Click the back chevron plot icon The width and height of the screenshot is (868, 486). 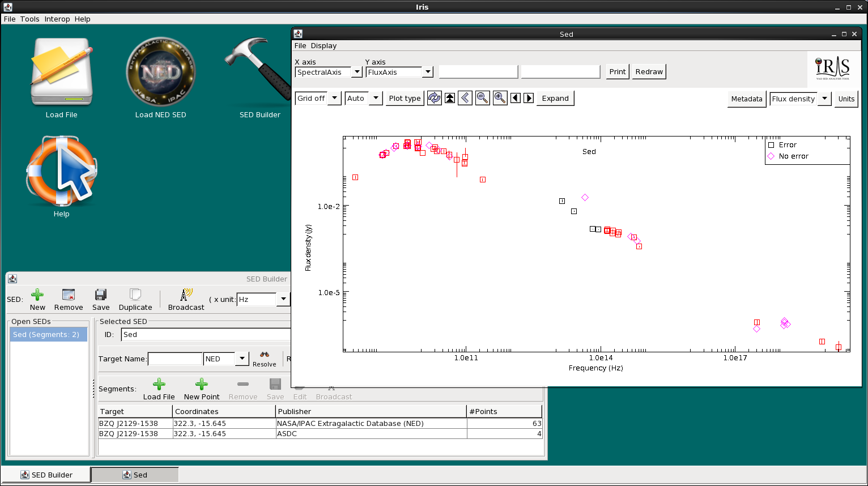465,98
